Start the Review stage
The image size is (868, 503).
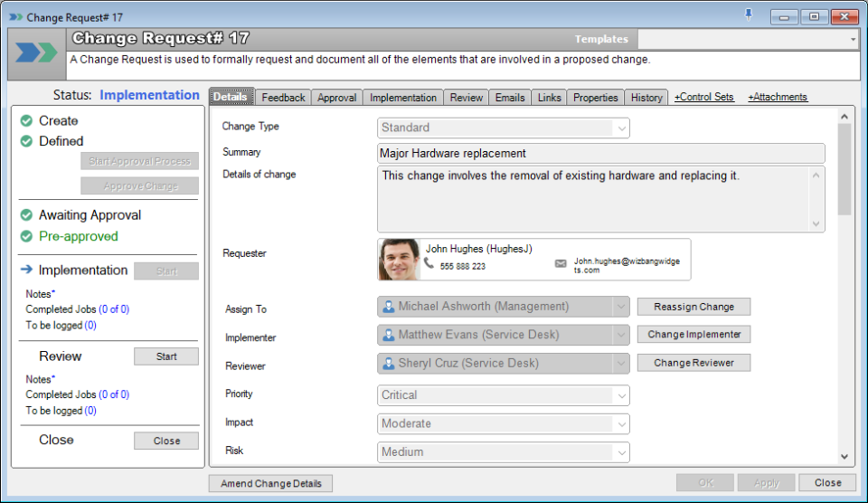pyautogui.click(x=166, y=356)
